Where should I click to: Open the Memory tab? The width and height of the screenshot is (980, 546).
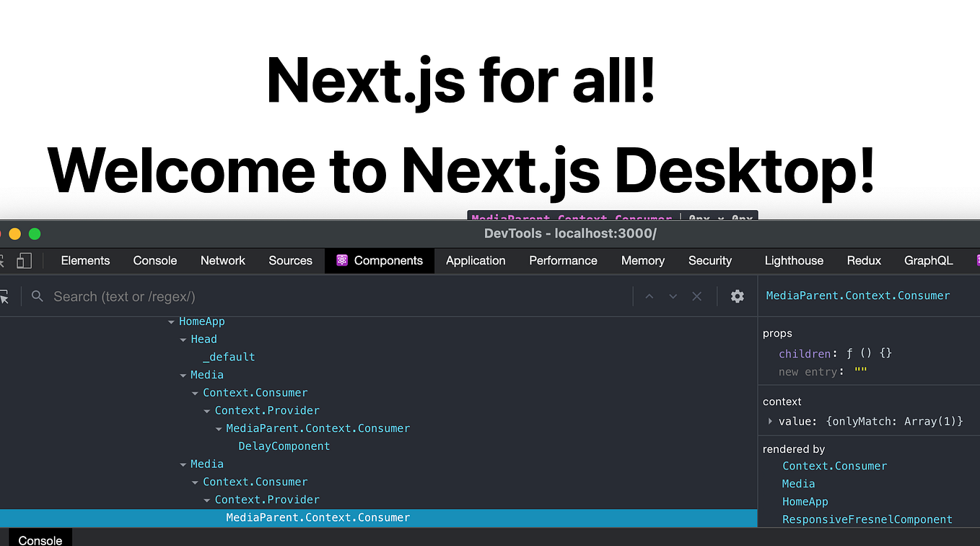coord(643,261)
